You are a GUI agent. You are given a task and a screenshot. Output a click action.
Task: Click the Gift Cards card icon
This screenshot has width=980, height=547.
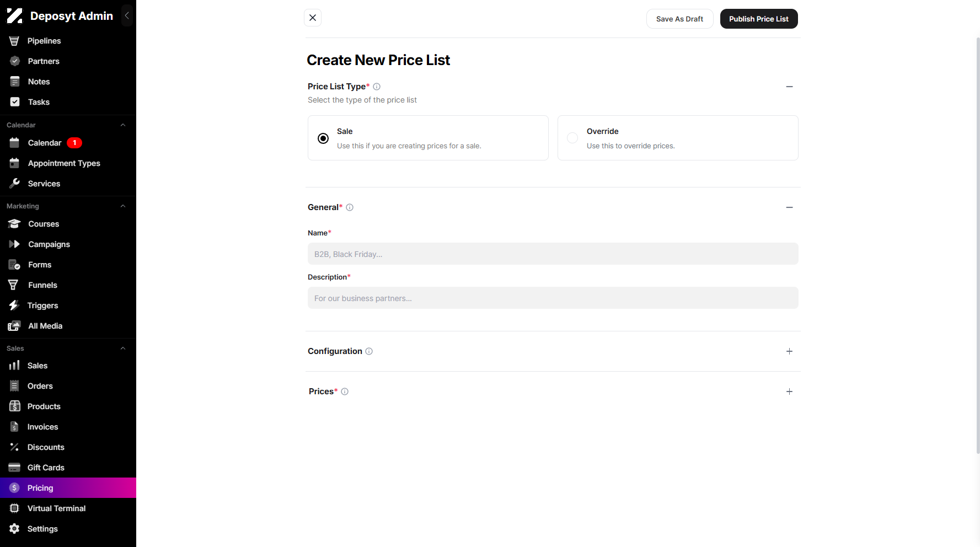click(14, 468)
